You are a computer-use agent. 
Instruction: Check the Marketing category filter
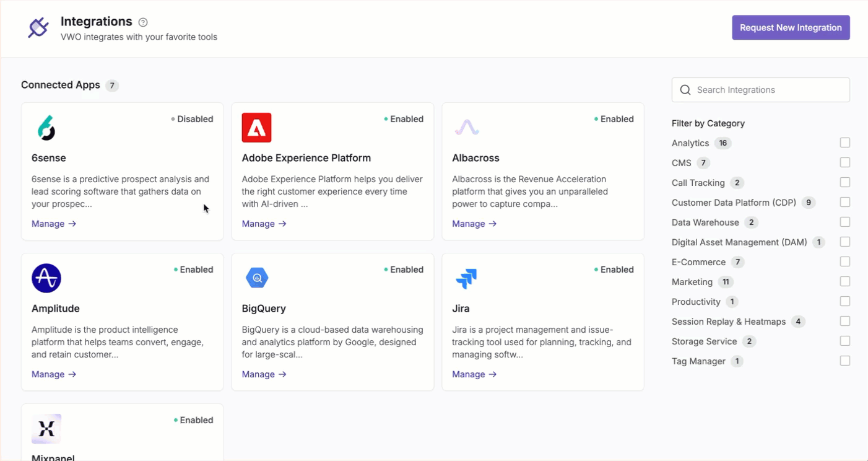(x=845, y=282)
